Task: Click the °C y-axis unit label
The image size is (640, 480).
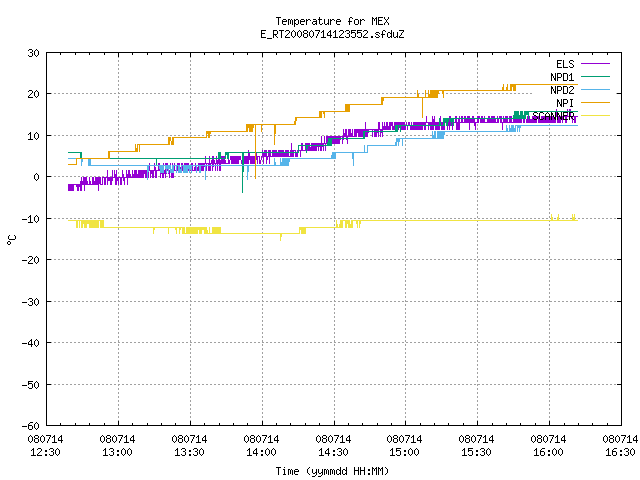Action: point(12,240)
